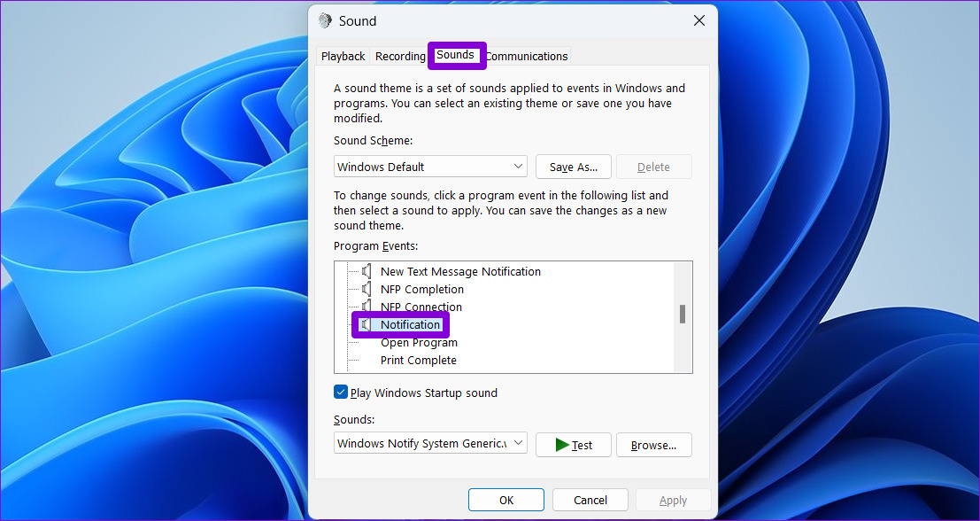The image size is (980, 521).
Task: Select New Text Message Notification event
Action: [x=460, y=271]
